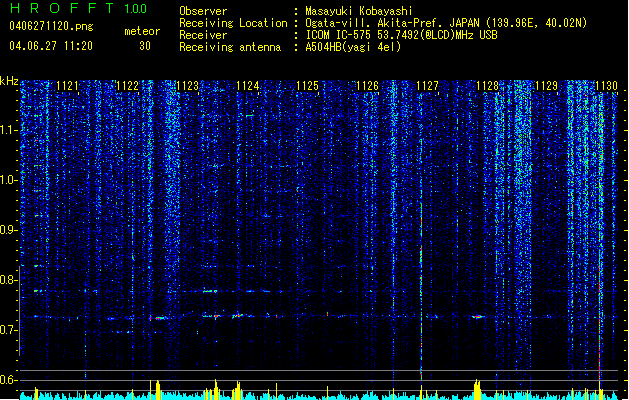Click the 0.9 kHz axis label
This screenshot has width=629, height=400.
(9, 230)
